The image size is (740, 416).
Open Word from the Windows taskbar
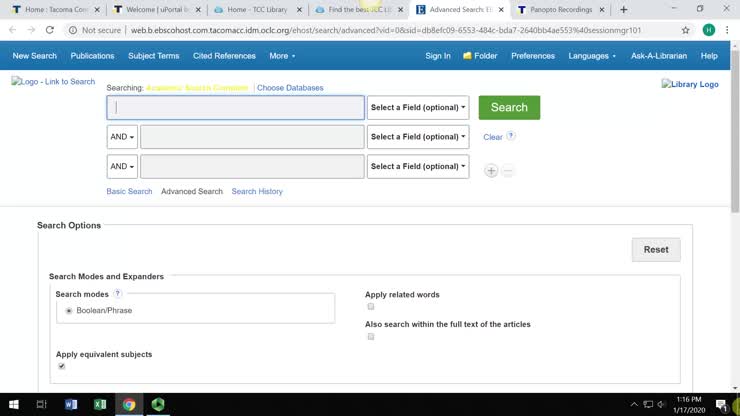(x=70, y=404)
